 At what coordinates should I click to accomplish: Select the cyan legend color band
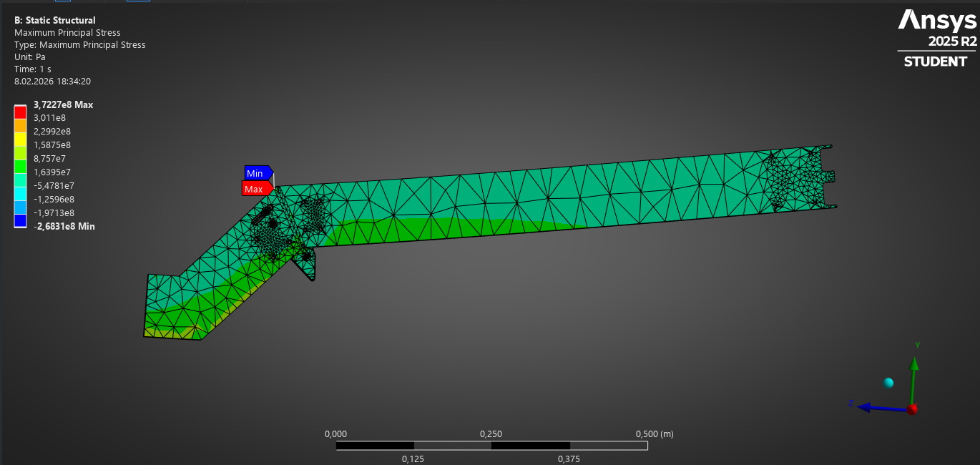point(20,193)
